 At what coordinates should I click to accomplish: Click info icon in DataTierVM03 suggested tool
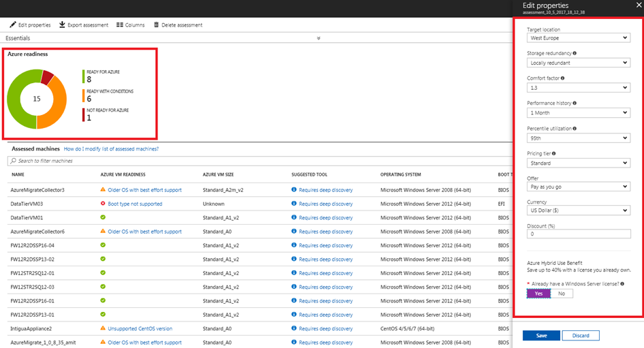(x=294, y=204)
